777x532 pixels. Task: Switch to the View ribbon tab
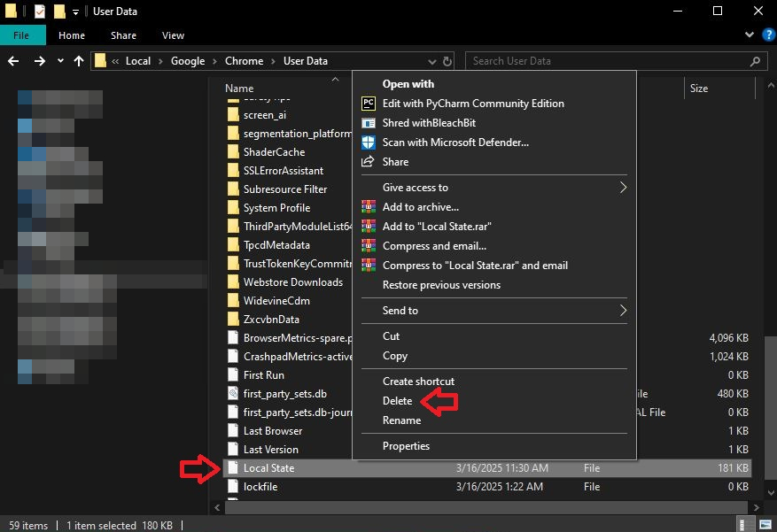(x=173, y=35)
